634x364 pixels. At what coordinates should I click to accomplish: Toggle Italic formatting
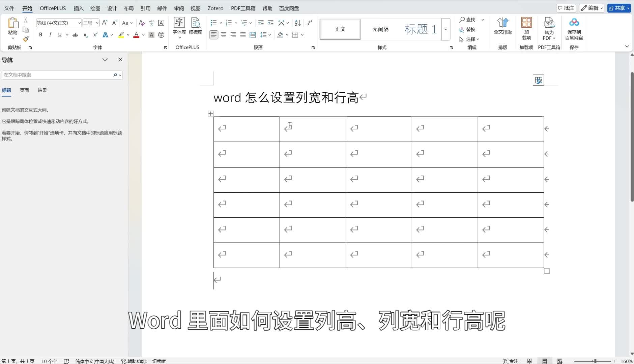50,35
